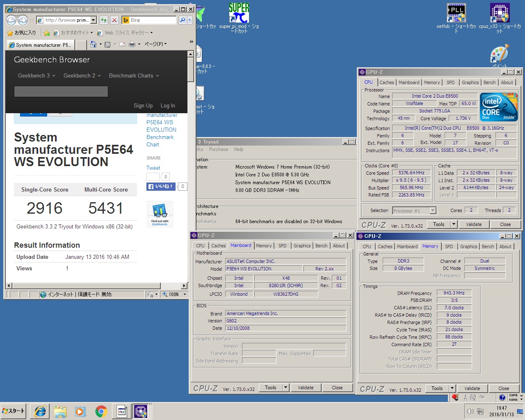Open Google Chrome from taskbar
This screenshot has height=420, width=525.
tap(101, 411)
